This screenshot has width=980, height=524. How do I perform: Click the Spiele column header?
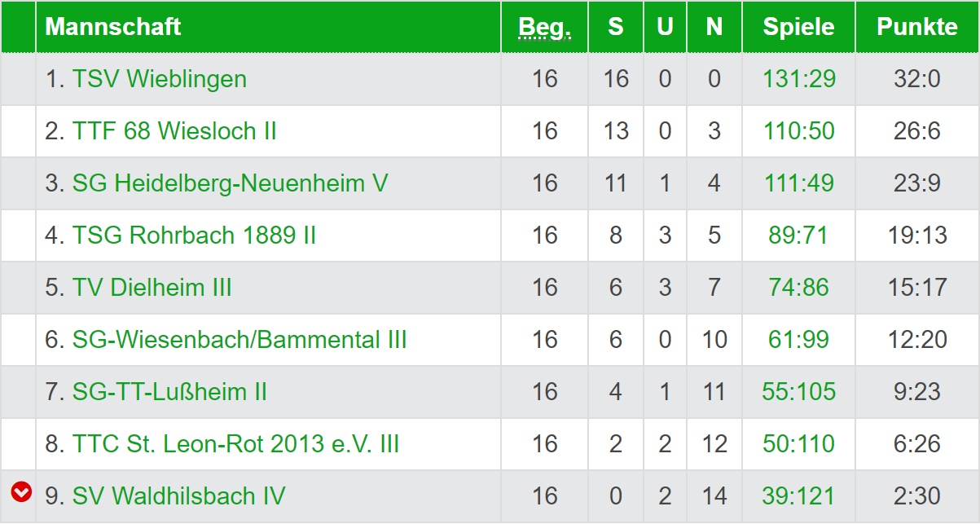798,27
